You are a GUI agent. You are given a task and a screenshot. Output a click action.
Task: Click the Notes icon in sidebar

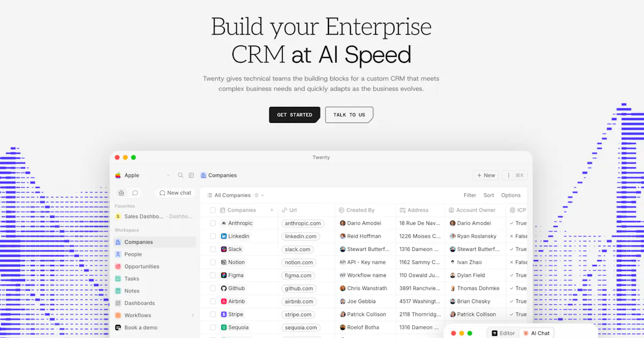[118, 291]
